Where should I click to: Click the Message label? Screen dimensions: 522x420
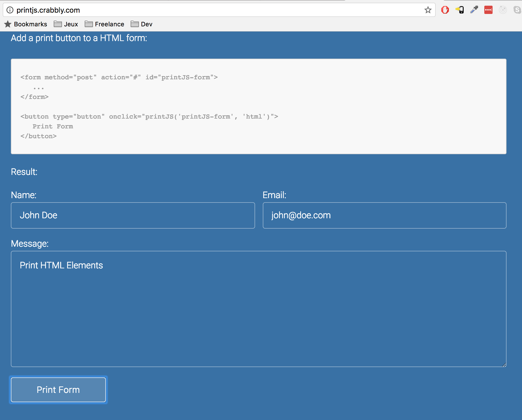(30, 244)
